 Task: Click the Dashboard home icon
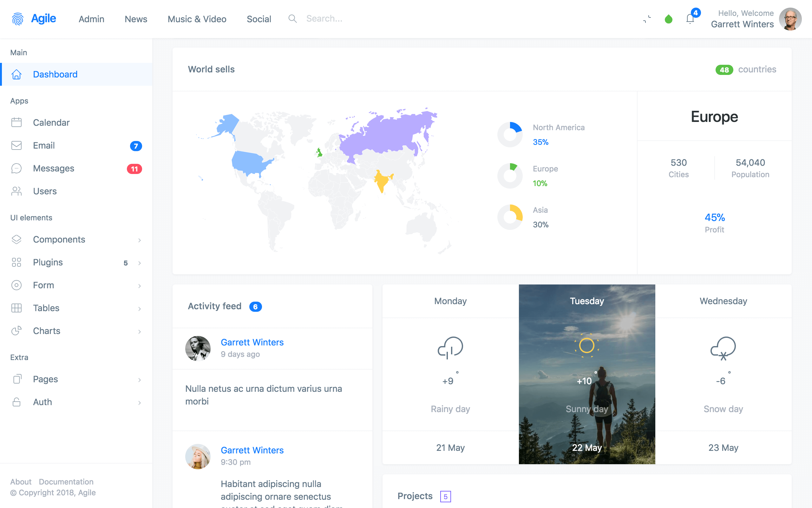(x=16, y=74)
